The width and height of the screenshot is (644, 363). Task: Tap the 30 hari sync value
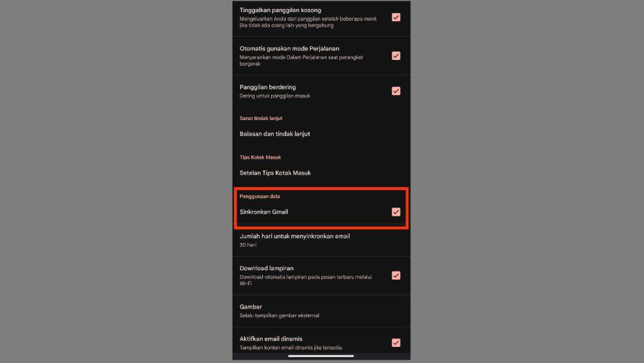coord(248,245)
